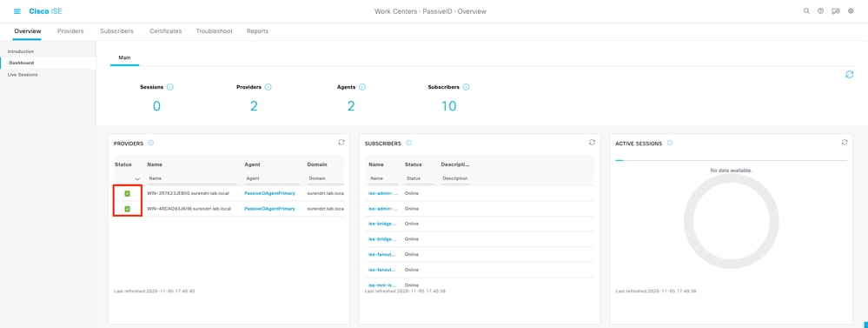This screenshot has height=328, width=868.
Task: Click Status column header in Subscribers
Action: click(413, 164)
